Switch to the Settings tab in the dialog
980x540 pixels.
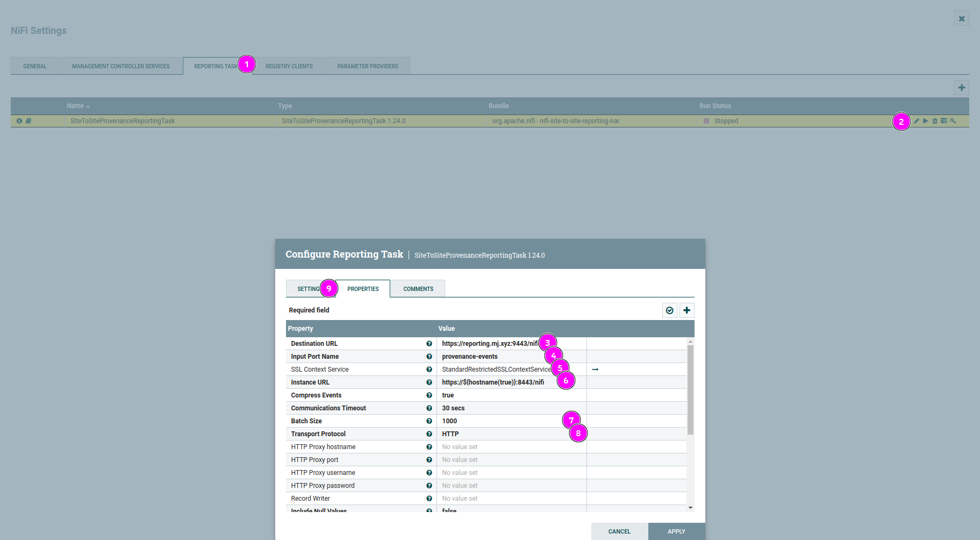point(311,289)
